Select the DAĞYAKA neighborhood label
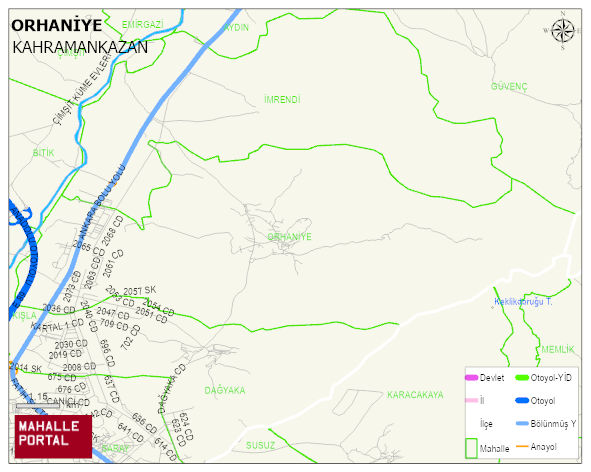This screenshot has height=472, width=591. click(225, 390)
